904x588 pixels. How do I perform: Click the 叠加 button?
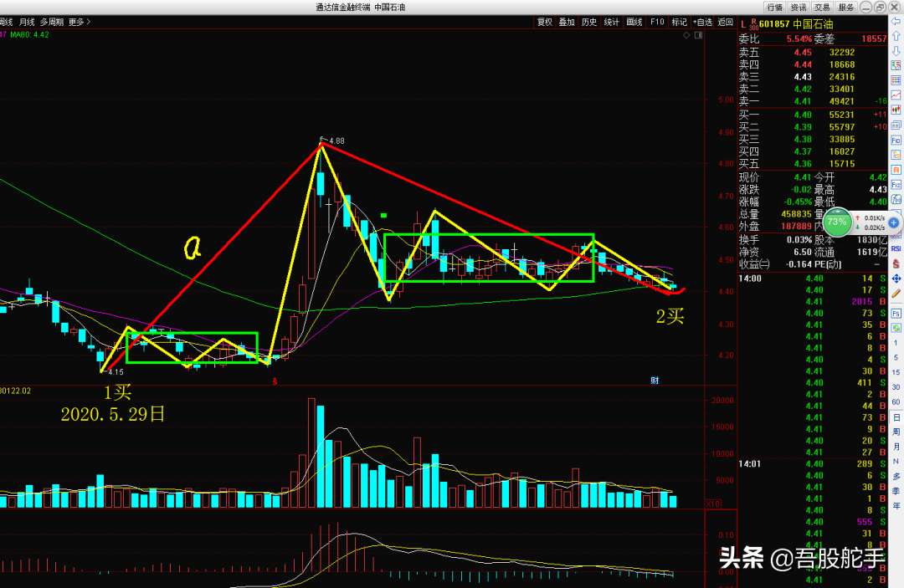tap(567, 22)
